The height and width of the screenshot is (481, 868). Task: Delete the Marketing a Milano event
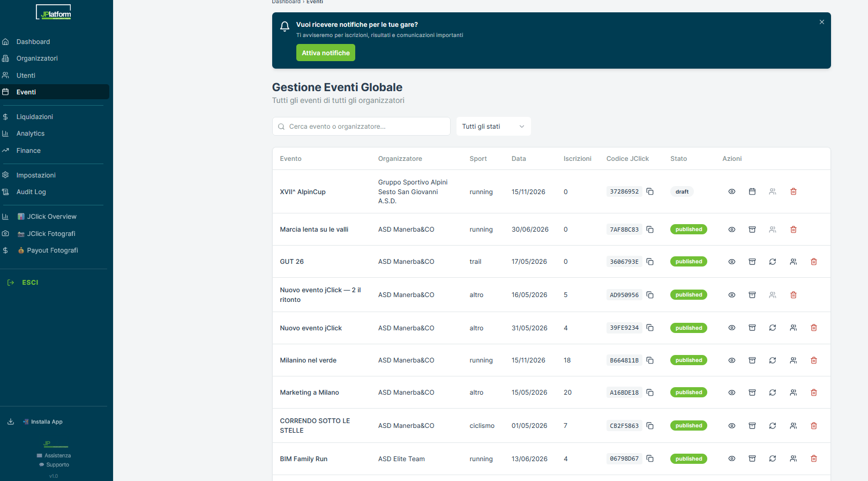pyautogui.click(x=814, y=393)
